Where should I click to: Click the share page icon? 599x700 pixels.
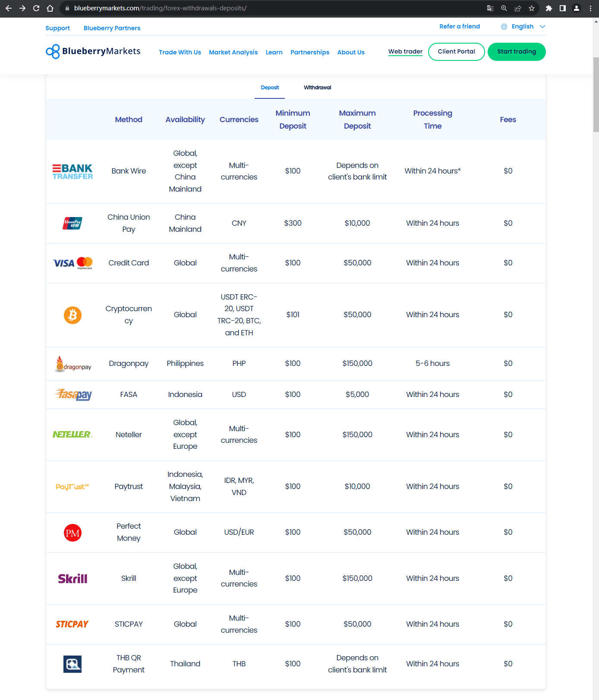click(518, 8)
